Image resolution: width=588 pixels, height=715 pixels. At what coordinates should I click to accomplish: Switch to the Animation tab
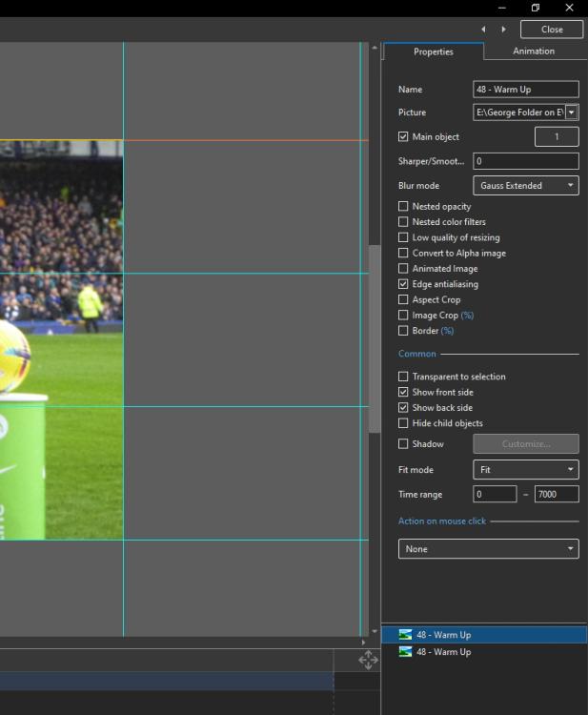533,51
